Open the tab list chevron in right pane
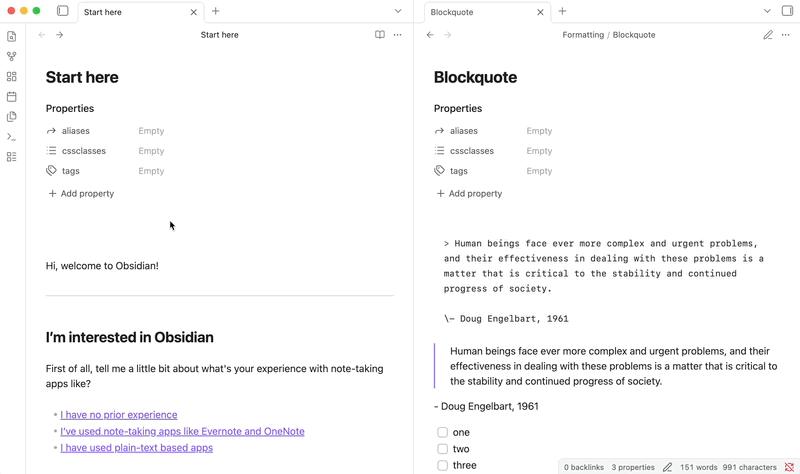Screen dimensions: 800x474 (x=767, y=11)
